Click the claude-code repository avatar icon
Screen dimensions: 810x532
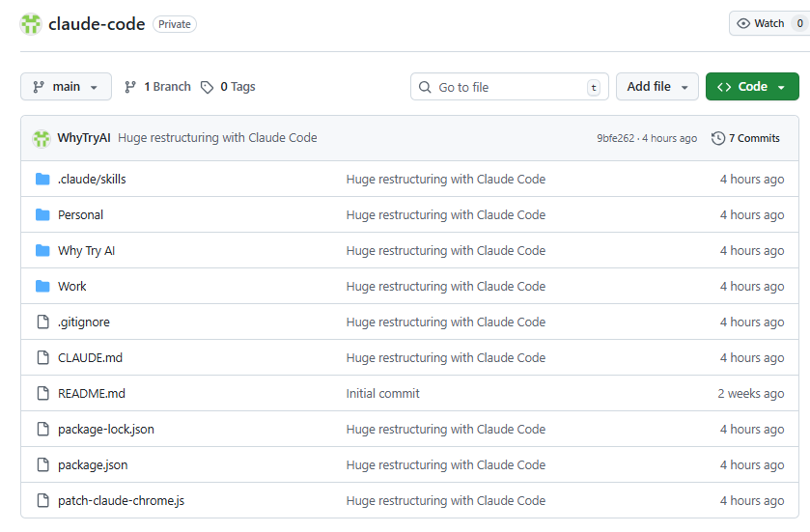tap(31, 24)
